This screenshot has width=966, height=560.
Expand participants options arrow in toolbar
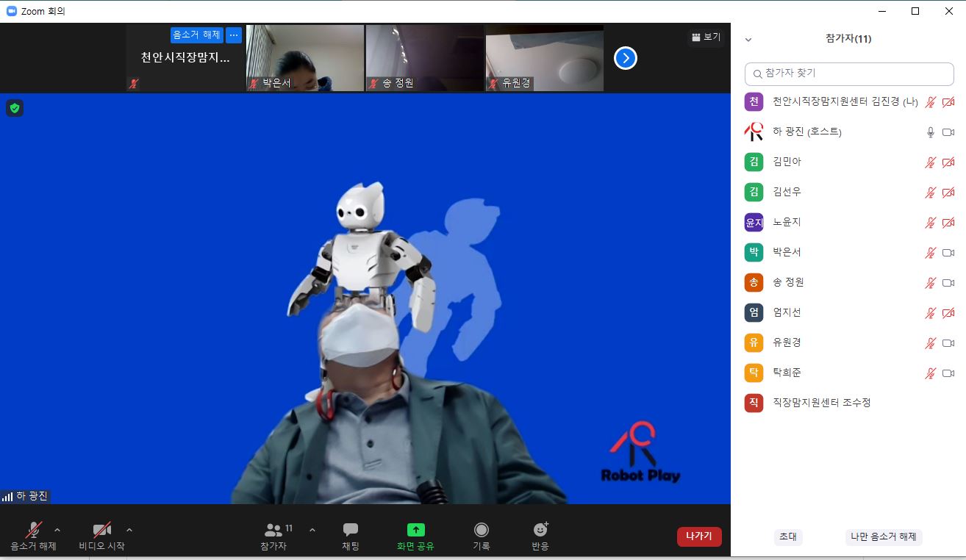pyautogui.click(x=312, y=530)
